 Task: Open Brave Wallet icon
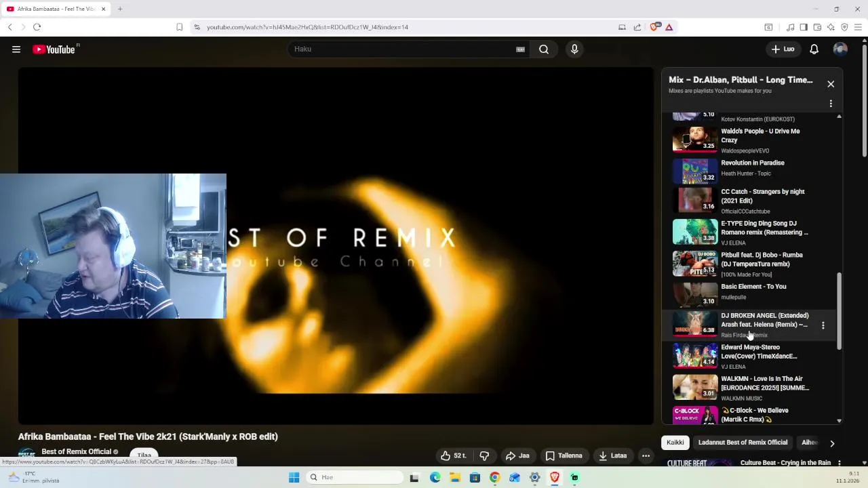[817, 27]
